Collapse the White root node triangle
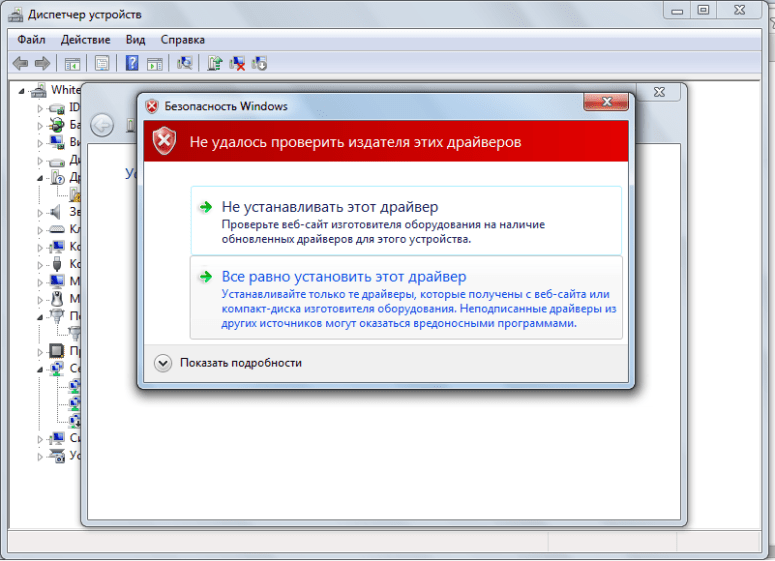This screenshot has height=561, width=775. tap(21, 91)
